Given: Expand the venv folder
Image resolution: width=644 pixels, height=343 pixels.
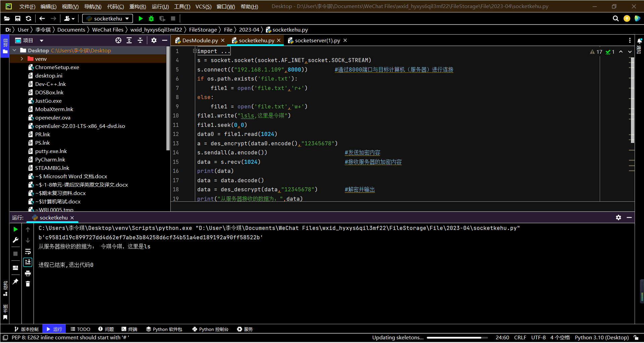Looking at the screenshot, I should point(22,59).
